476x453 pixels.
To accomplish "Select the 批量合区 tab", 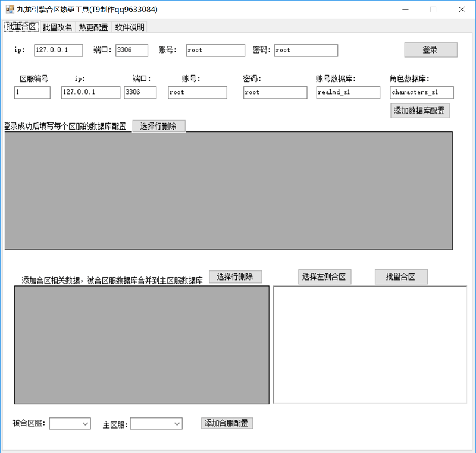I will pyautogui.click(x=21, y=27).
